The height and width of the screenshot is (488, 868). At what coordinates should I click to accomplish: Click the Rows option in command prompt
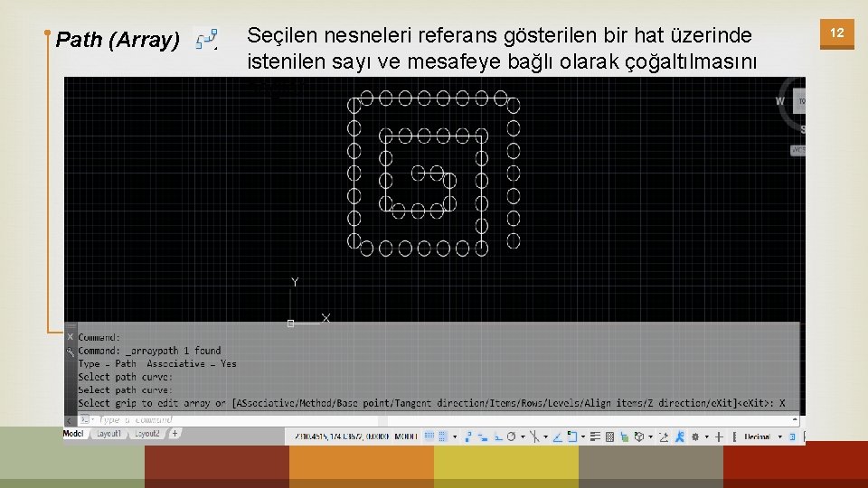(530, 403)
